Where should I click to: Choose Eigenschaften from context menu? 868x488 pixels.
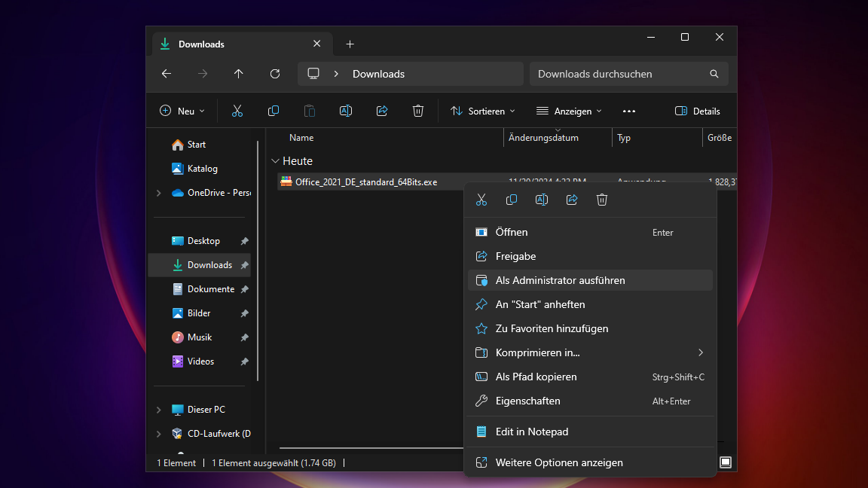coord(527,401)
